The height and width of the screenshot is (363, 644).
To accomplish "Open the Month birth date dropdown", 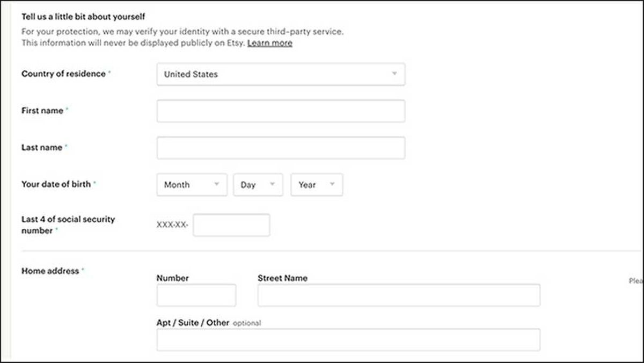I will click(x=192, y=185).
